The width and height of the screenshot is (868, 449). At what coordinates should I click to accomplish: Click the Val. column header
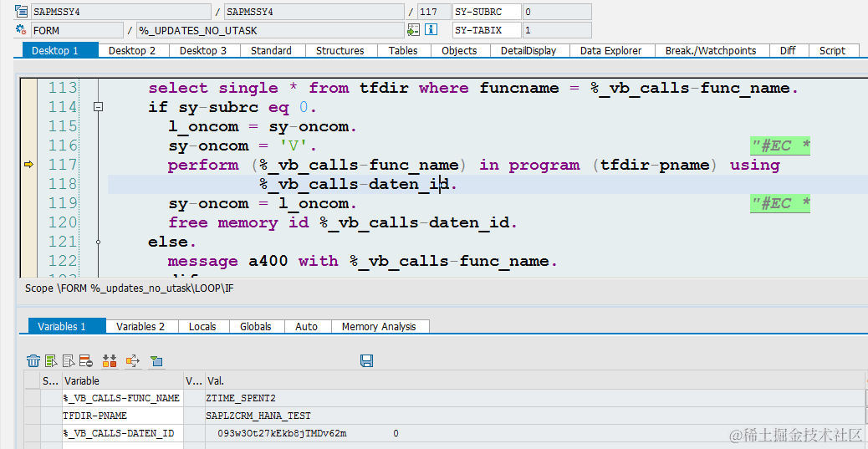pos(534,381)
